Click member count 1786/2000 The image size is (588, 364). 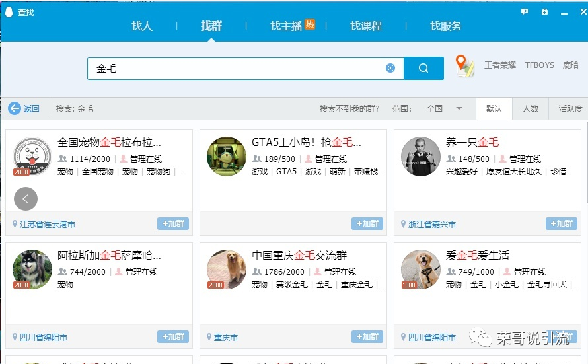[284, 272]
